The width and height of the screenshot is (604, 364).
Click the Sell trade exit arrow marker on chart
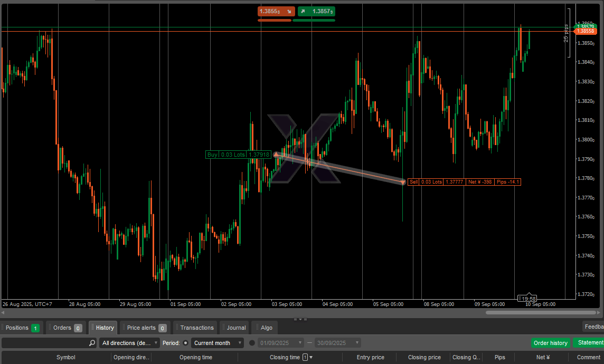403,182
